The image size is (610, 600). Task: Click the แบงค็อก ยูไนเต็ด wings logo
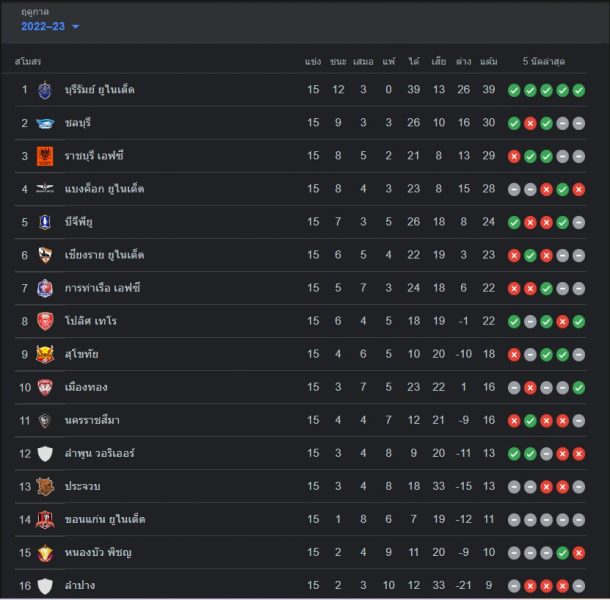point(45,189)
